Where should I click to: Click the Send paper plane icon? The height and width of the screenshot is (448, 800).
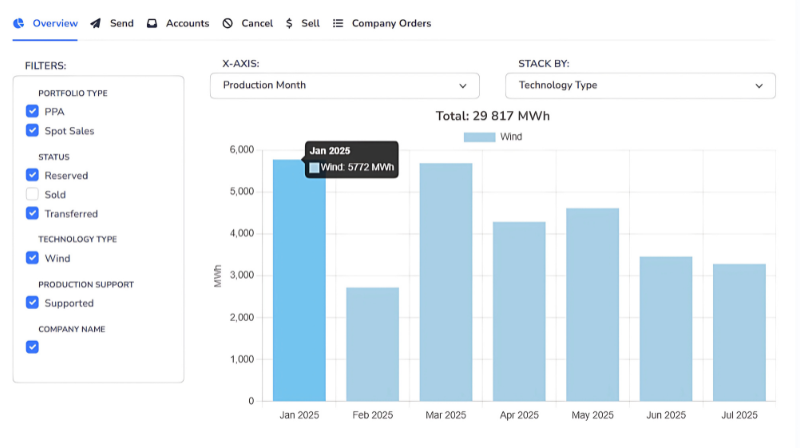pyautogui.click(x=95, y=23)
